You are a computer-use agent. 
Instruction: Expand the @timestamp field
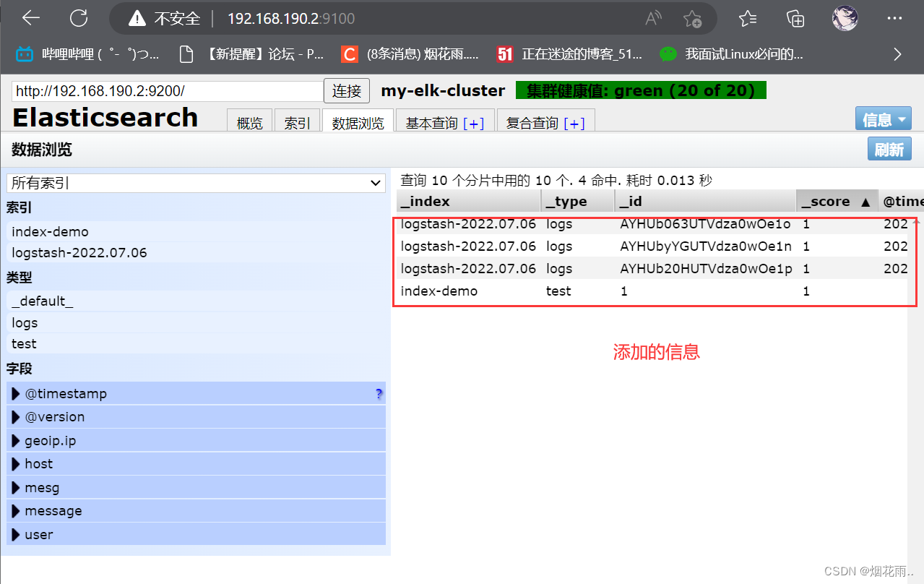coord(196,394)
